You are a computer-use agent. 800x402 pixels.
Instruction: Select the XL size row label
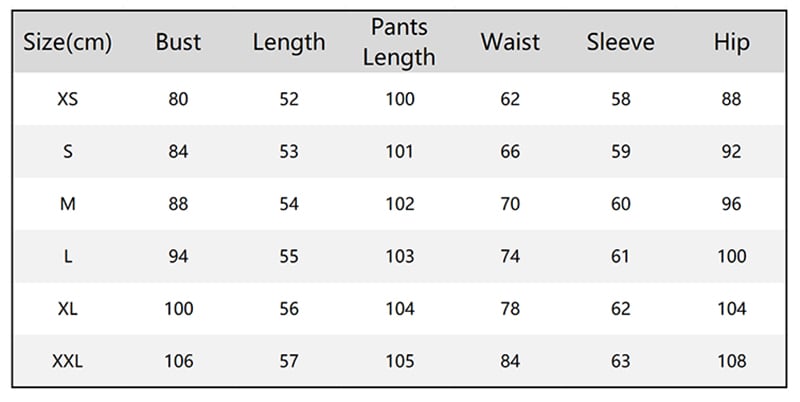tap(67, 309)
